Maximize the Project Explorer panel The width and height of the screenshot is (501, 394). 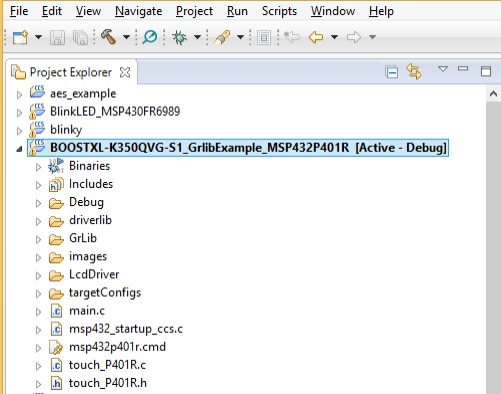tap(486, 71)
